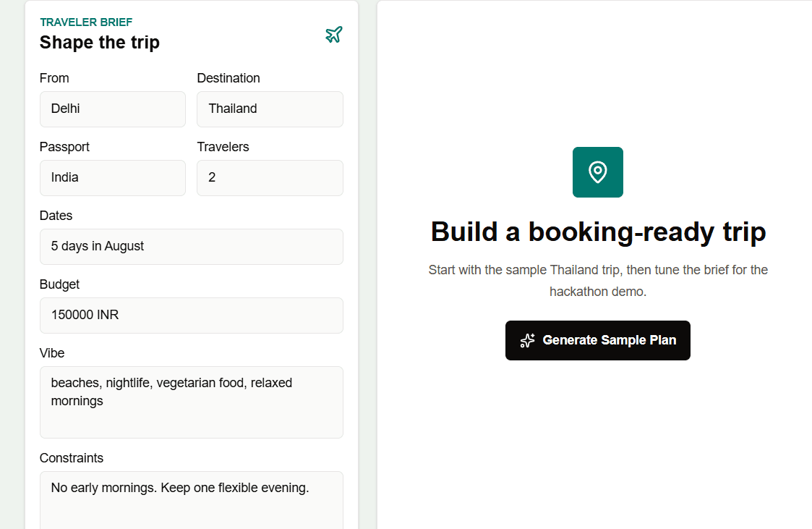Click the 'Travelers' field label
Image resolution: width=812 pixels, height=529 pixels.
tap(223, 147)
